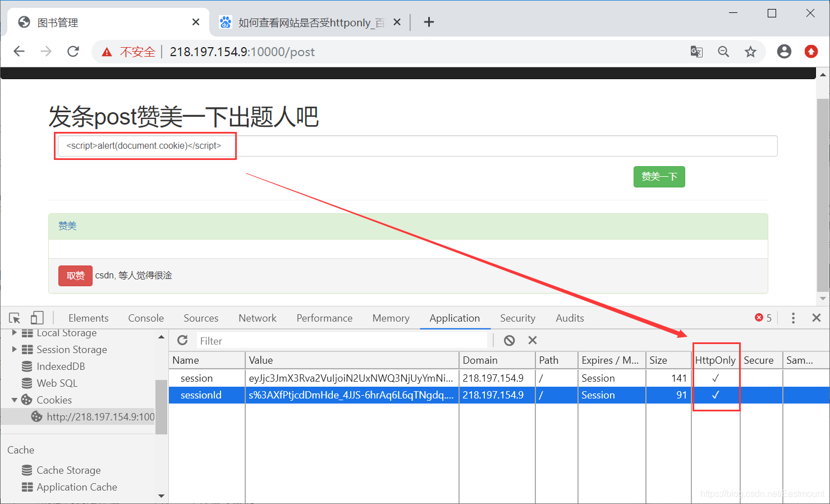
Task: Switch to the 图书管理 browser tab
Action: pyautogui.click(x=108, y=22)
